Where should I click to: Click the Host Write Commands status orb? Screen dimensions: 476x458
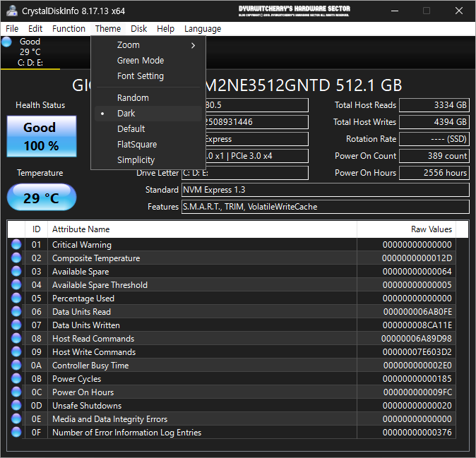[16, 351]
